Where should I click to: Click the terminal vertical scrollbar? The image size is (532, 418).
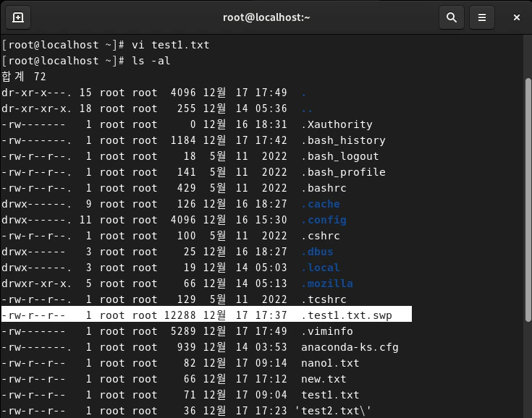[x=528, y=200]
